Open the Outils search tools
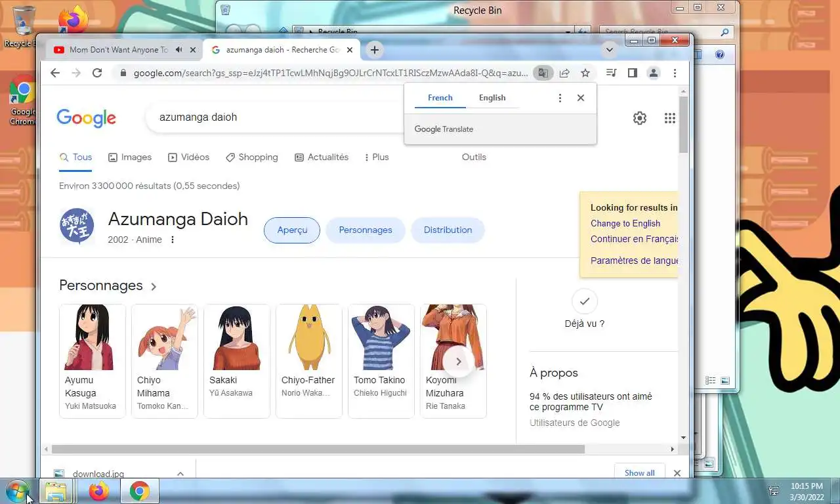Screen dimensions: 840x504 point(474,157)
